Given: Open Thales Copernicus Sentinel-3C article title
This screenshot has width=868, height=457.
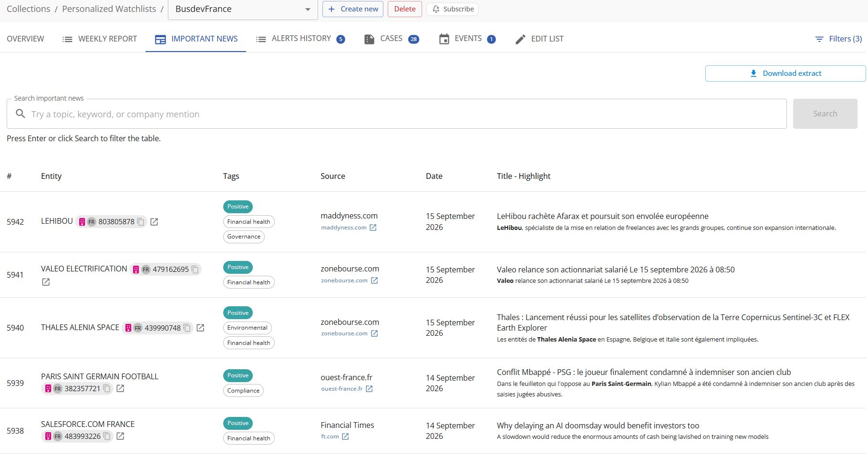Looking at the screenshot, I should (x=673, y=322).
